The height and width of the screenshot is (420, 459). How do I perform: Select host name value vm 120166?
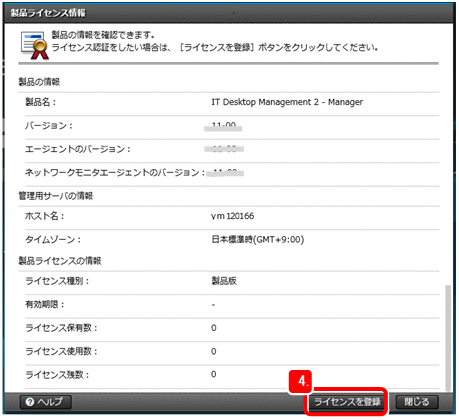pyautogui.click(x=232, y=216)
